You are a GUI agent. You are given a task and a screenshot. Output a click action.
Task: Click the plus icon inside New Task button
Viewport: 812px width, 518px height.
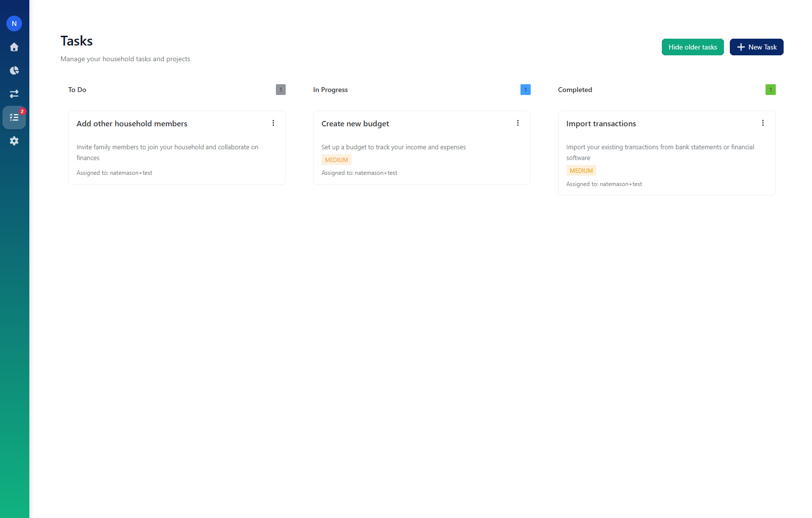tap(742, 47)
